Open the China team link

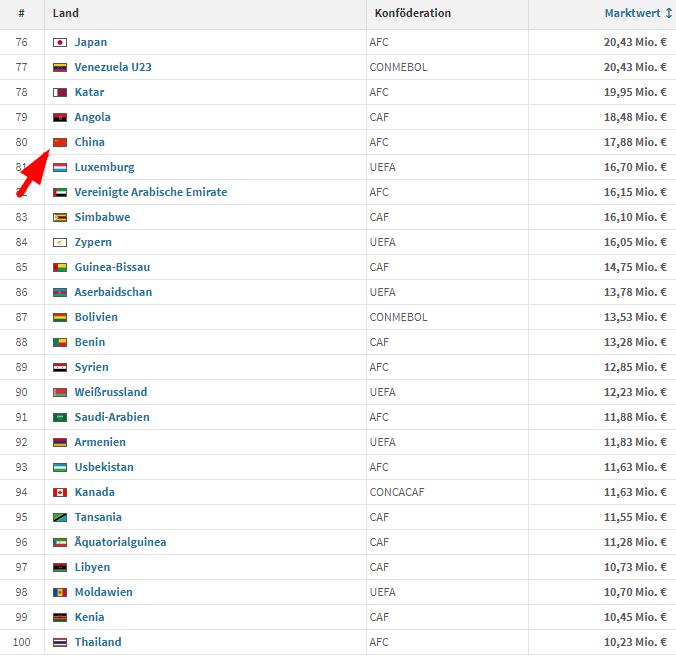[89, 142]
